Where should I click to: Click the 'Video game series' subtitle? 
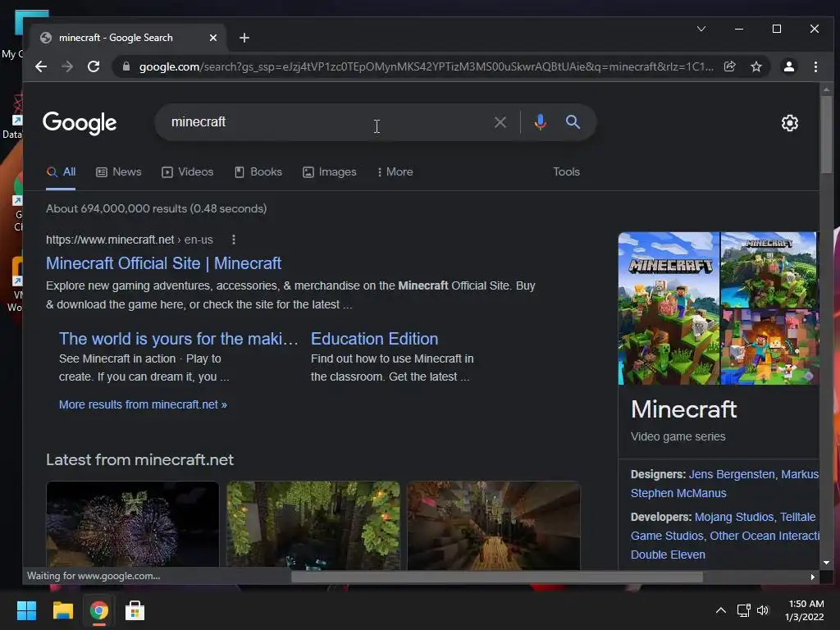678,437
